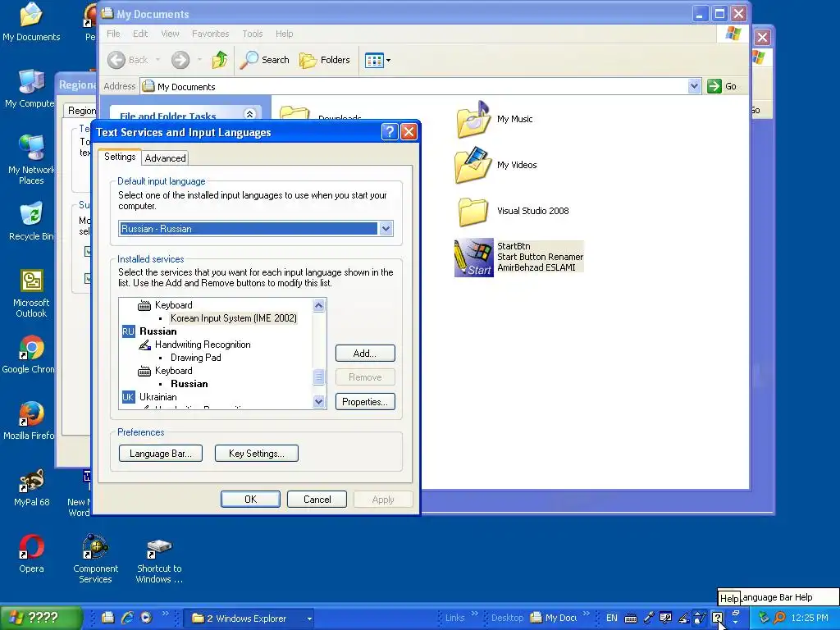Click Cancel in Text Services dialog
840x630 pixels.
tap(317, 500)
